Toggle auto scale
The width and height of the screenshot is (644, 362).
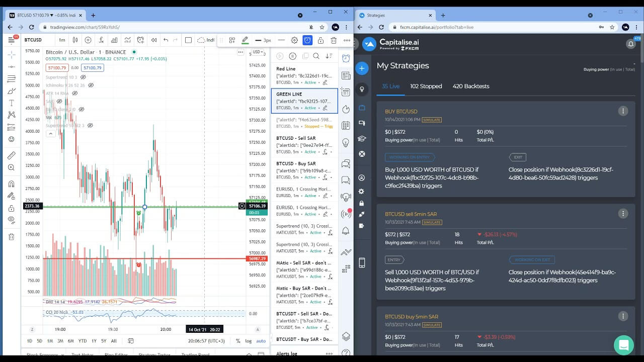tap(261, 341)
